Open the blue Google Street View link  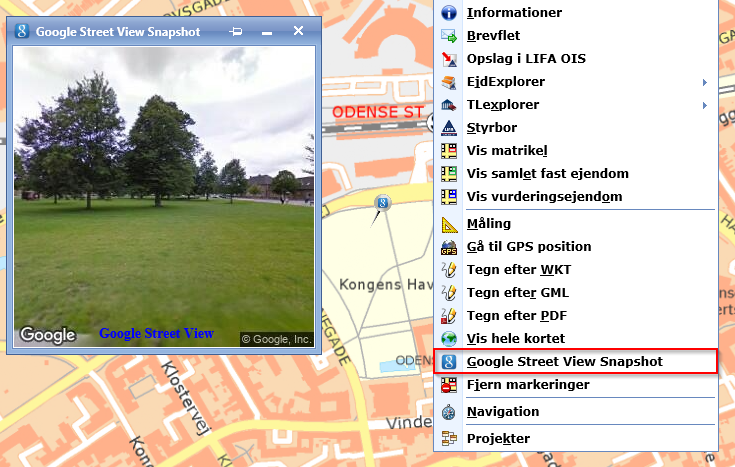[157, 333]
